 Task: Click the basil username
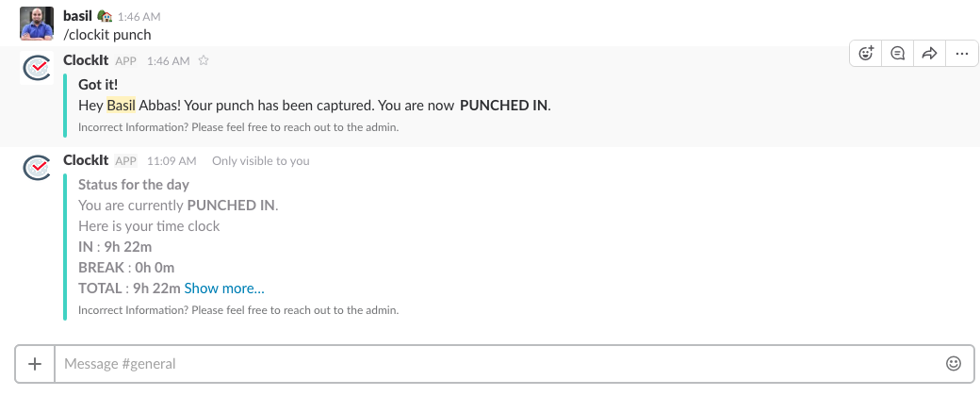[x=78, y=16]
